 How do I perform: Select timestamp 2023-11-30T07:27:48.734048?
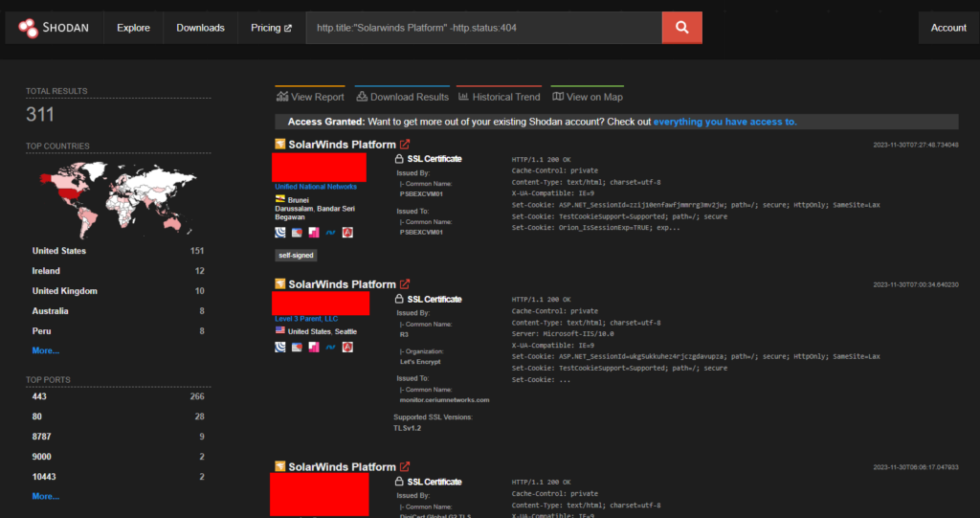point(916,146)
